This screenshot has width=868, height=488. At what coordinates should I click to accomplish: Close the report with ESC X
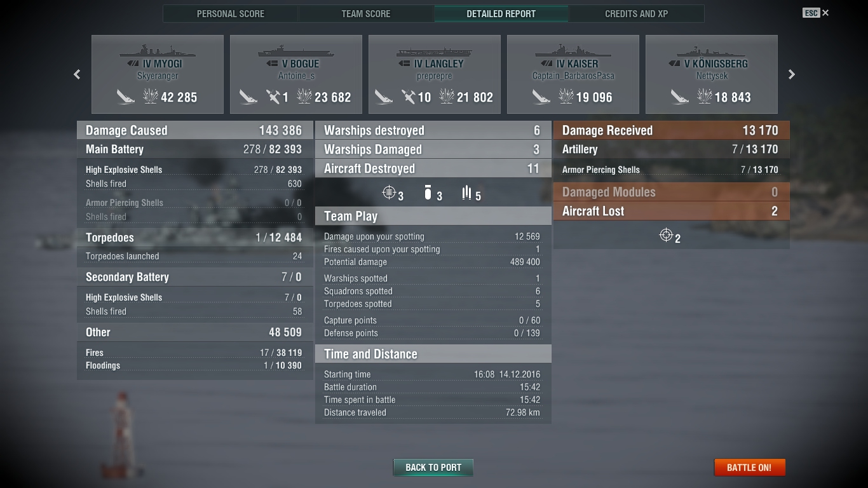[816, 13]
